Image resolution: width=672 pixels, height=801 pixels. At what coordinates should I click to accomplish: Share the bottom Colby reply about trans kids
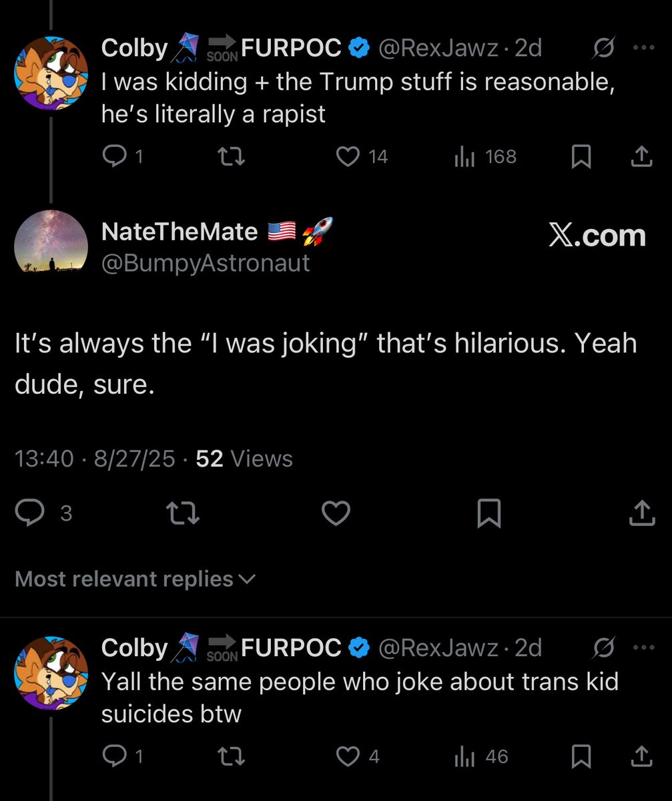[x=641, y=756]
